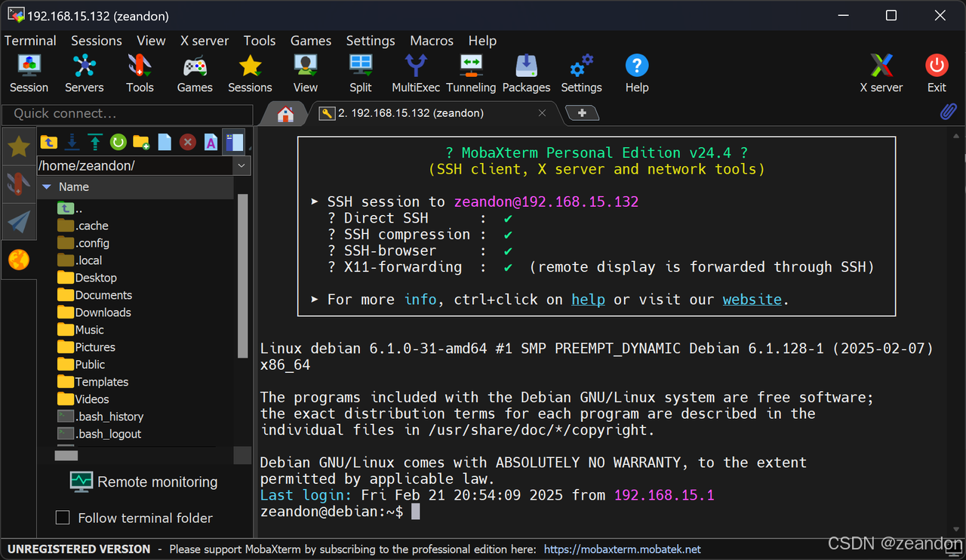This screenshot has width=966, height=560.
Task: Open the Games menu in menu bar
Action: point(311,41)
